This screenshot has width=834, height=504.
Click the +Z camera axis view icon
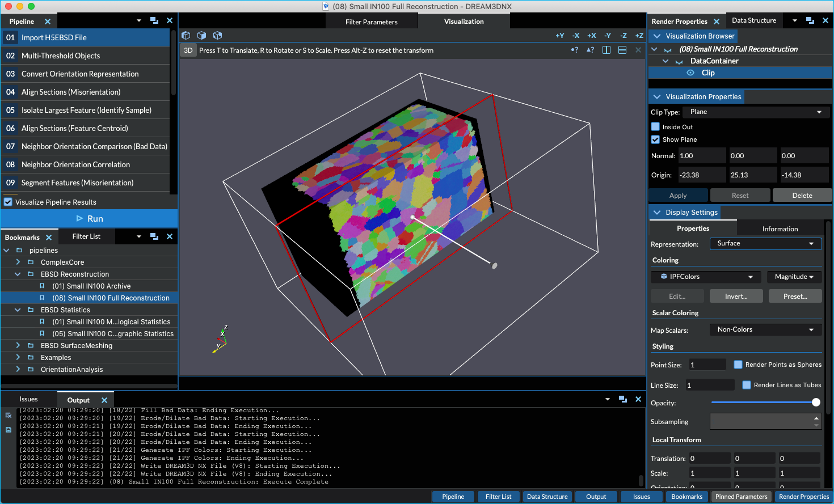pos(639,35)
